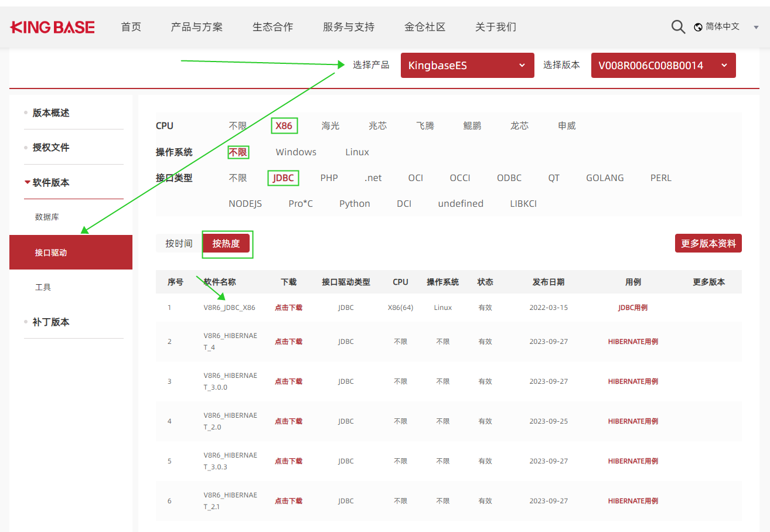770x532 pixels.
Task: Select 版本概述 in the sidebar
Action: click(x=51, y=112)
